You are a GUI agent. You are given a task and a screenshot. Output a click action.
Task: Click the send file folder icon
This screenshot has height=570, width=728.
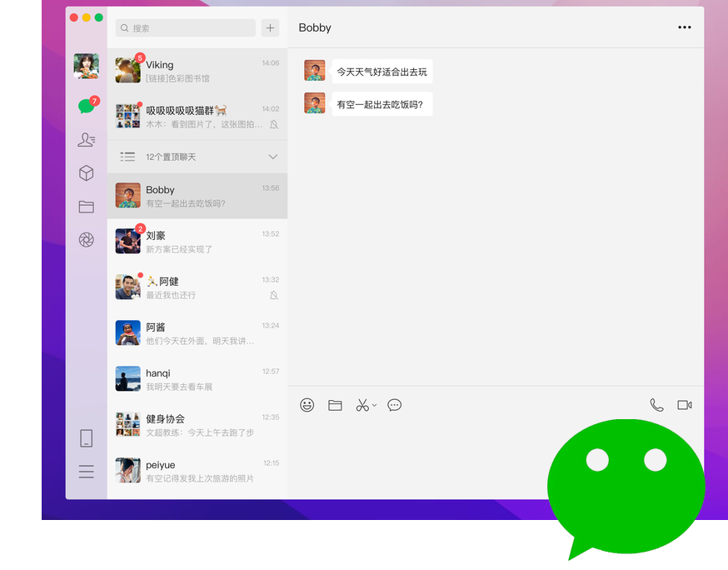[335, 405]
